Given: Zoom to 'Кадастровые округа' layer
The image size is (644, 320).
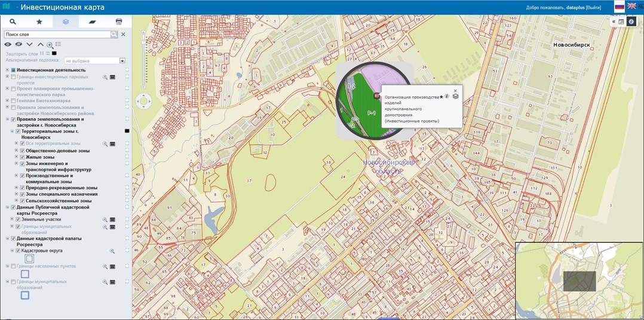Looking at the screenshot, I should pos(112,251).
